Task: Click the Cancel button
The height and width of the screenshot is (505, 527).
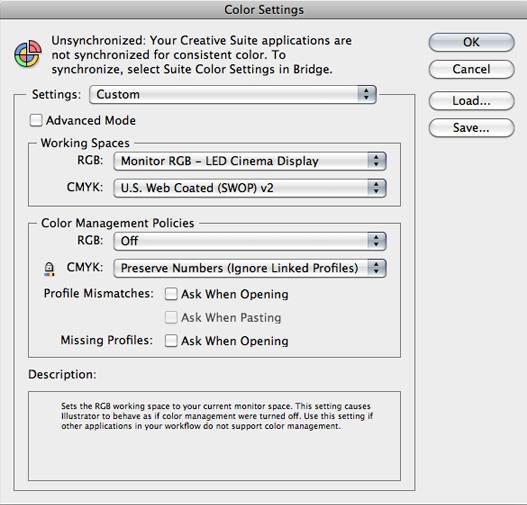Action: [471, 69]
